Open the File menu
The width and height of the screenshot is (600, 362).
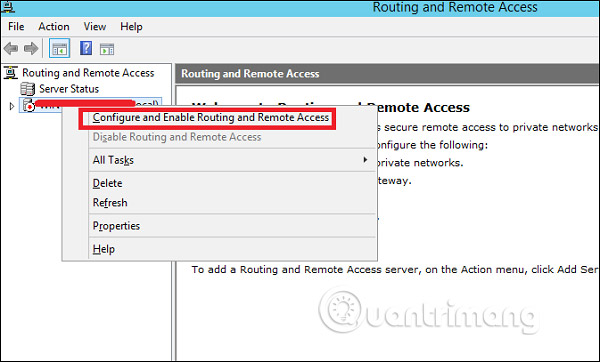(16, 27)
